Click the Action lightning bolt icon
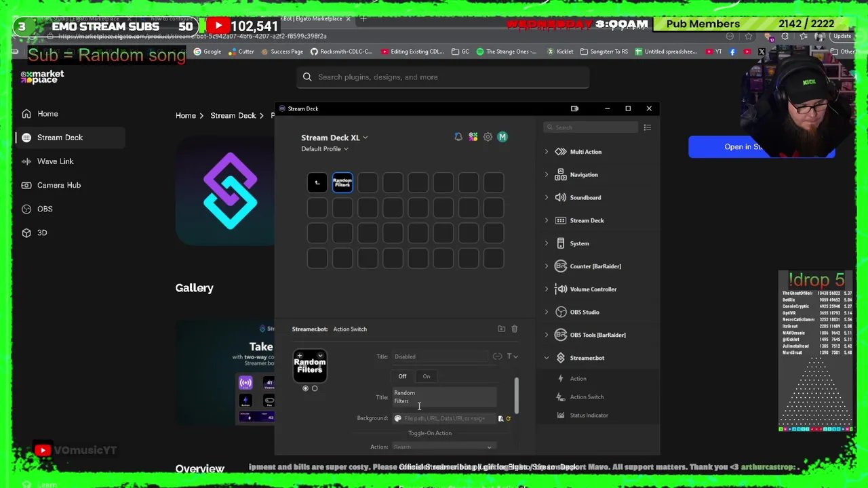Image resolution: width=868 pixels, height=488 pixels. (561, 379)
